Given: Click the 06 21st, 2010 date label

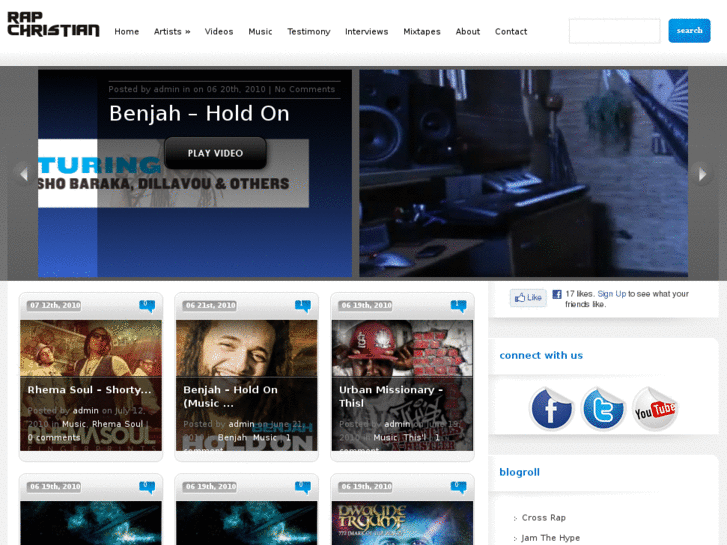Looking at the screenshot, I should click(211, 305).
